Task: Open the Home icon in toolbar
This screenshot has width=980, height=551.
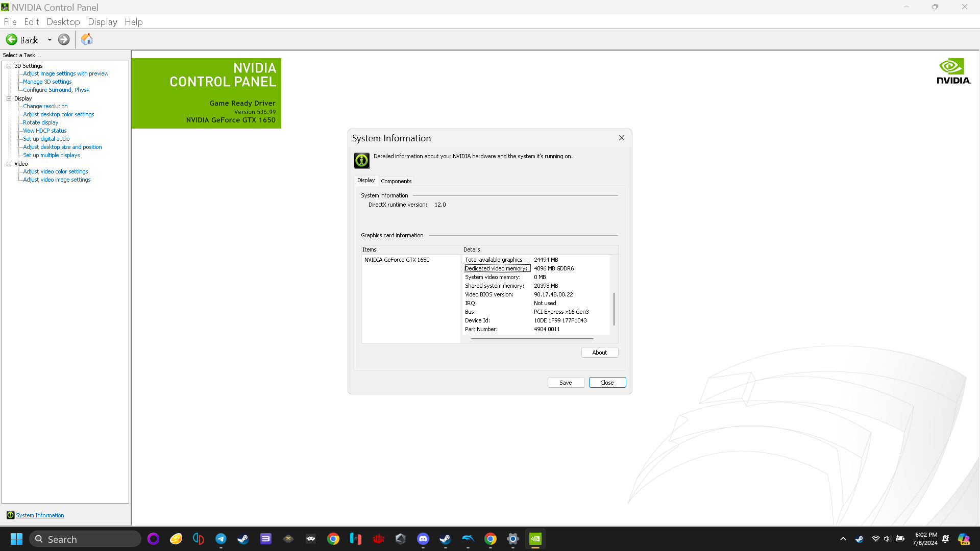Action: pos(87,39)
